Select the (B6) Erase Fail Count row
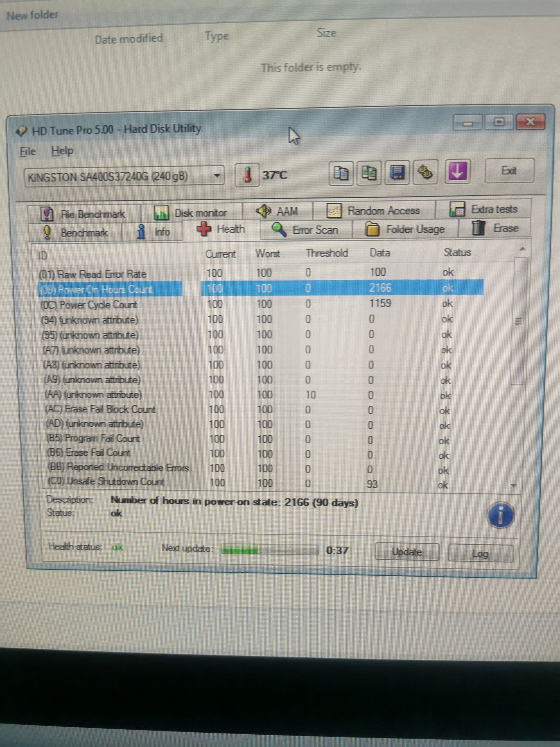The height and width of the screenshot is (747, 560). (x=261, y=454)
